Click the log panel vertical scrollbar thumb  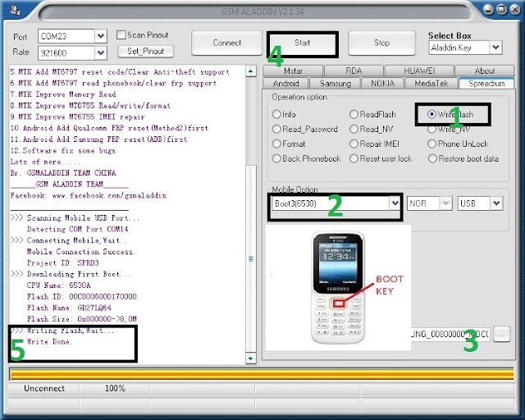coord(251,258)
